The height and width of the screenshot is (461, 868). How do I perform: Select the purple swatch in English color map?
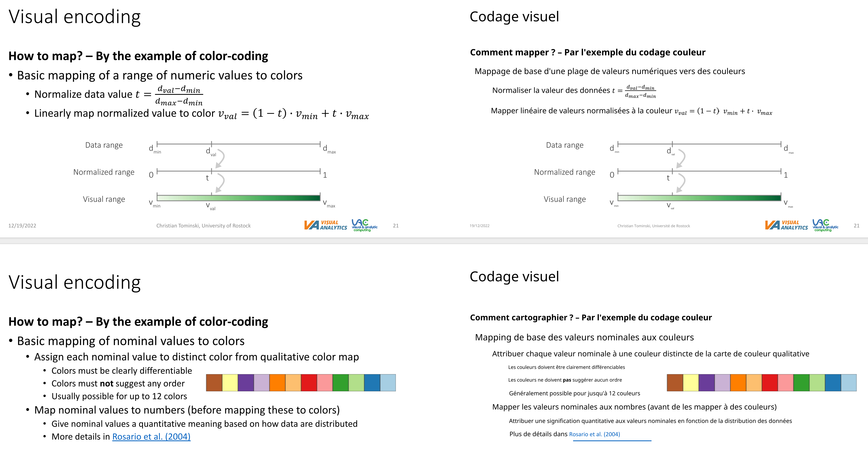[x=246, y=383]
